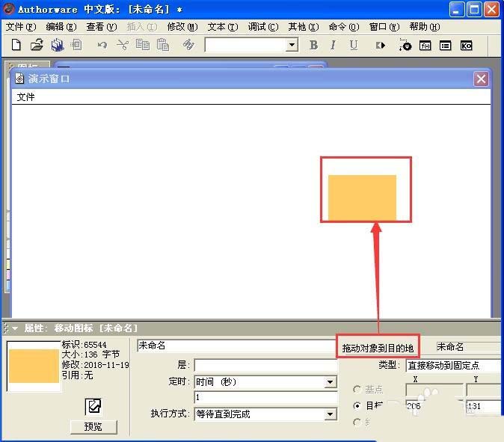Image resolution: width=504 pixels, height=442 pixels.
Task: Toggle Underline text formatting
Action: (354, 46)
